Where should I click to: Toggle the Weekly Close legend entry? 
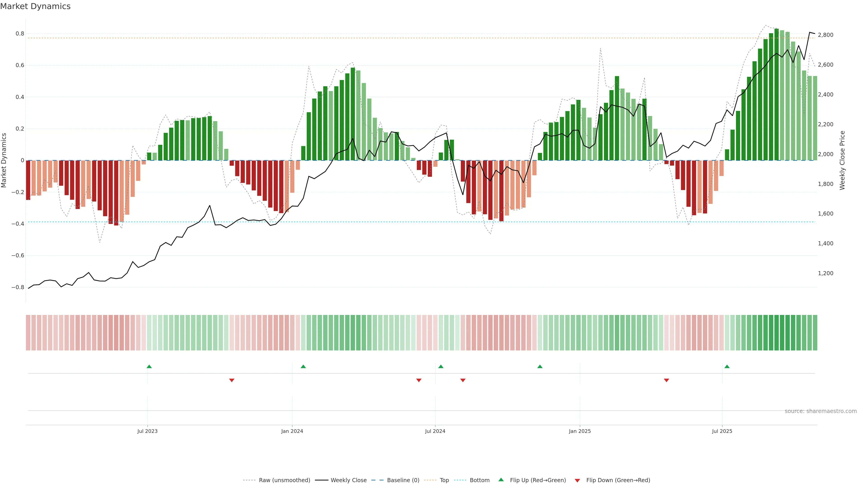pyautogui.click(x=348, y=480)
